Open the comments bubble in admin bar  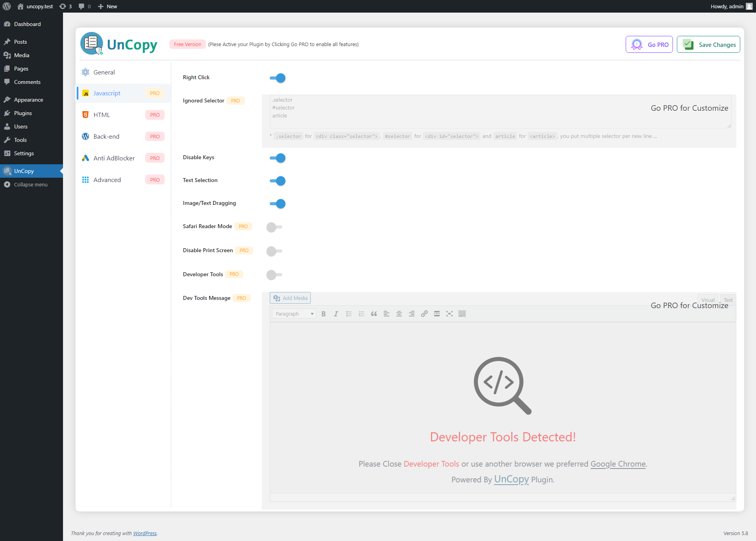click(85, 6)
